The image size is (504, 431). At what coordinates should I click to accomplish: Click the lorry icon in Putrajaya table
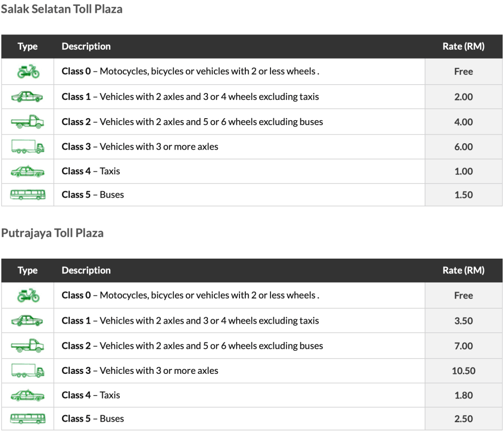(x=28, y=370)
